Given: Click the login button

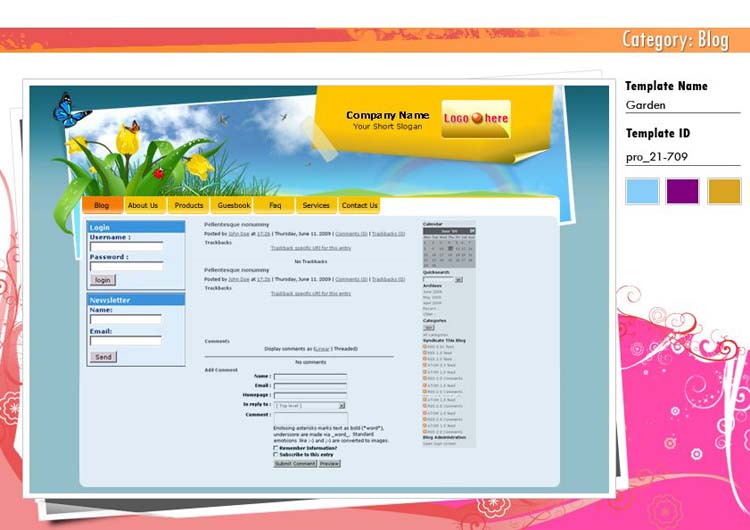Looking at the screenshot, I should [x=102, y=280].
